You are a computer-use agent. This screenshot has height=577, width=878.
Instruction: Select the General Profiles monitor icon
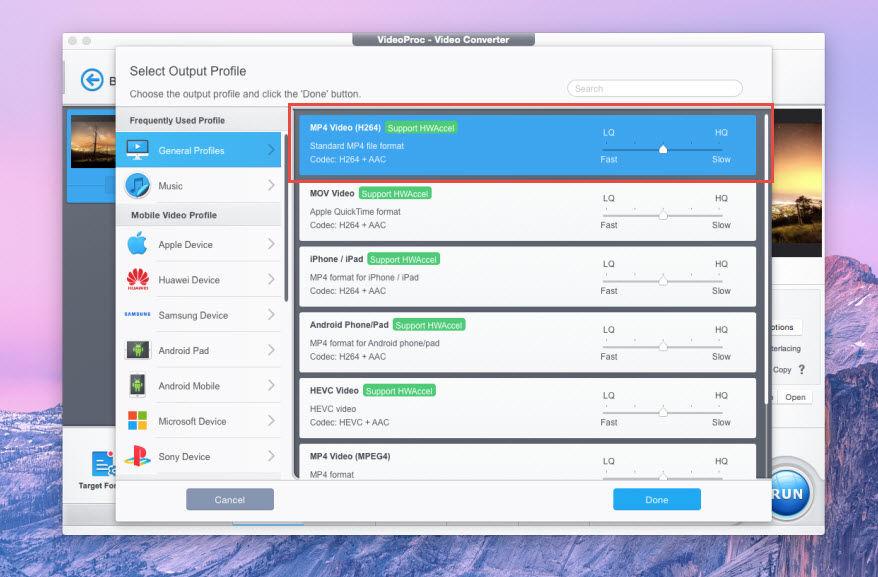point(137,150)
